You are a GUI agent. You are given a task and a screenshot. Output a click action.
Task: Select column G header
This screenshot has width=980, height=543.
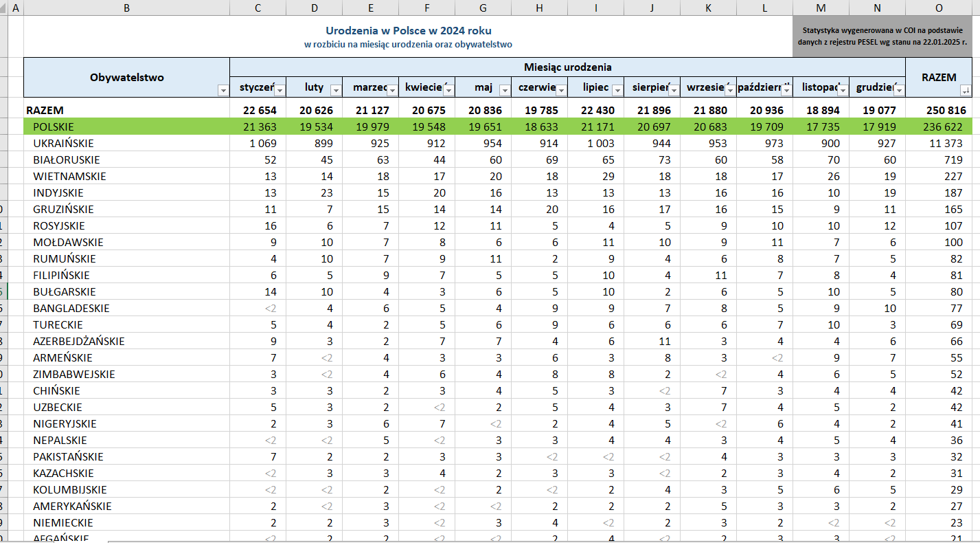pos(483,8)
